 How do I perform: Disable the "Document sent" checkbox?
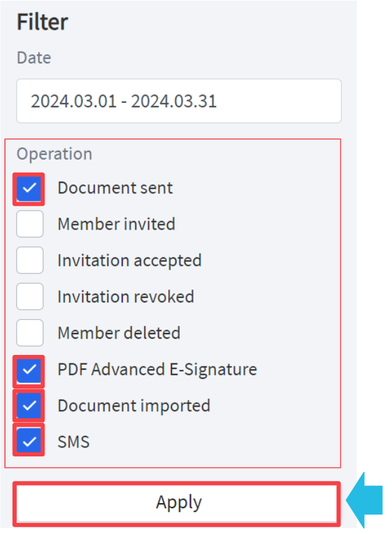click(29, 187)
